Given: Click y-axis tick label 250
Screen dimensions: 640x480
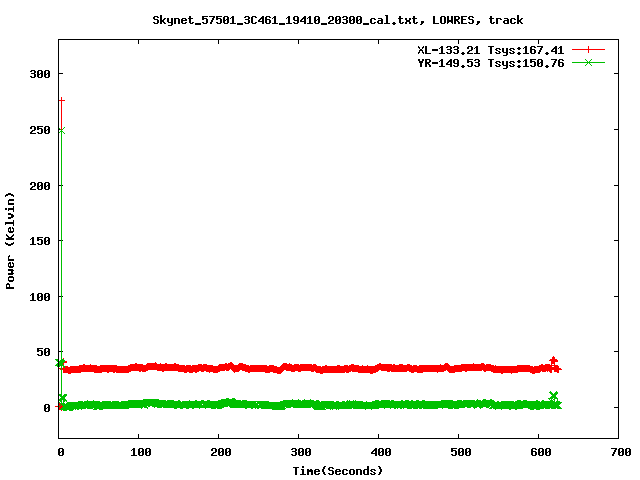Looking at the screenshot, I should pyautogui.click(x=40, y=130).
